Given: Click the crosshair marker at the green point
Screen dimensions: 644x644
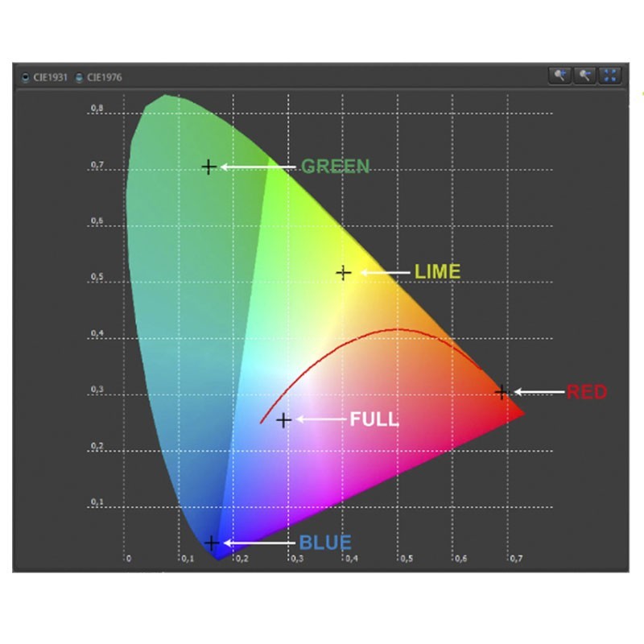Looking at the screenshot, I should pos(209,167).
